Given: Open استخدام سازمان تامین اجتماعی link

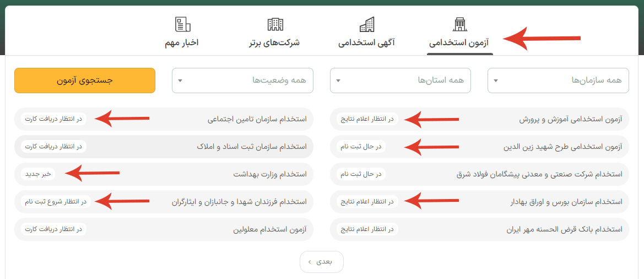Looking at the screenshot, I should tap(257, 120).
